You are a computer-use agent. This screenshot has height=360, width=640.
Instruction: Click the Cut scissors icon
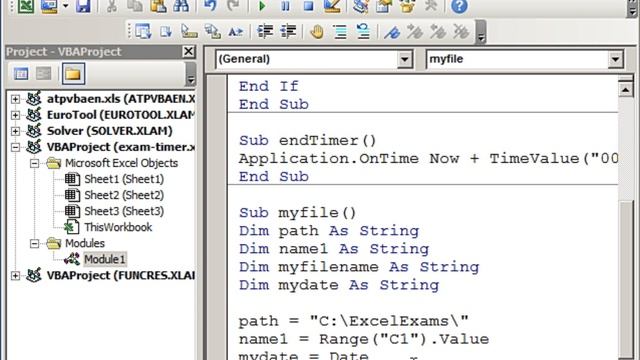click(x=112, y=6)
